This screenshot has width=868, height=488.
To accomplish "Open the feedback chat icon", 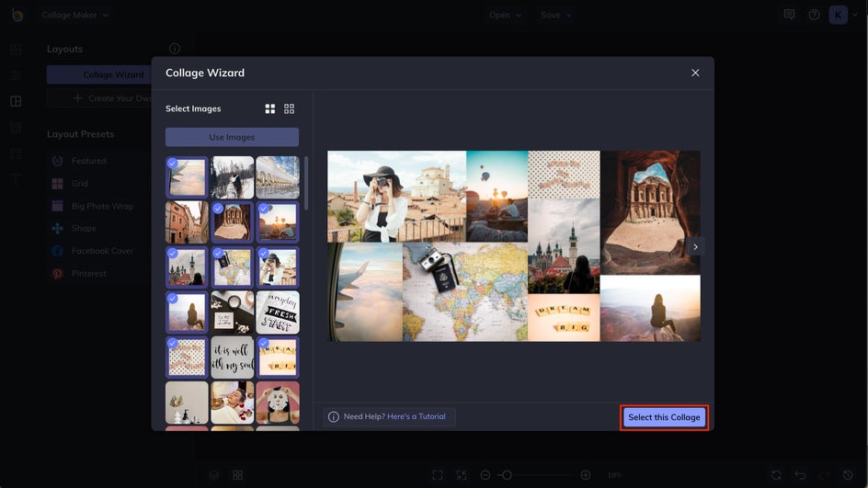I will tap(790, 15).
